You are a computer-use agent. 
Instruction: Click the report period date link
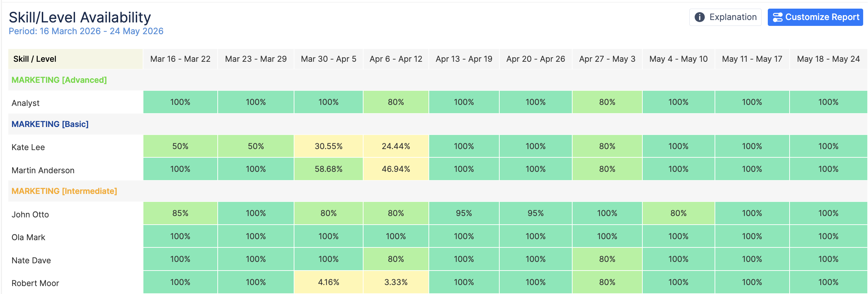point(86,31)
